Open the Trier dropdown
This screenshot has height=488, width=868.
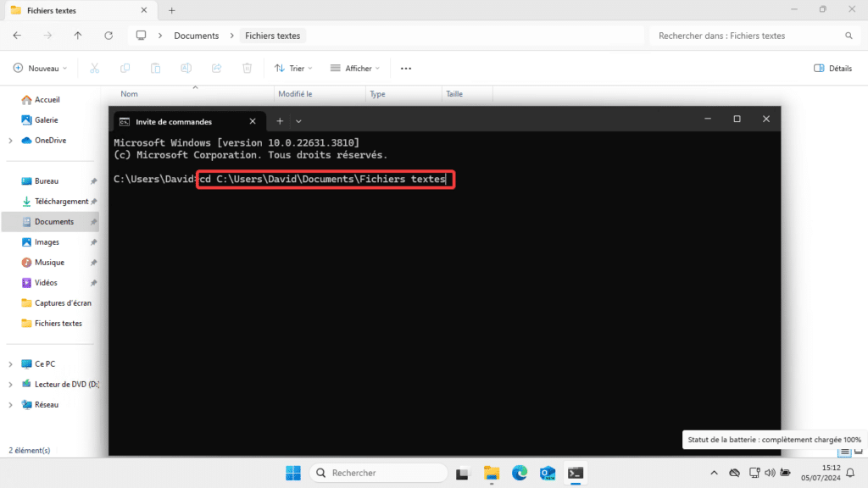[x=293, y=68]
